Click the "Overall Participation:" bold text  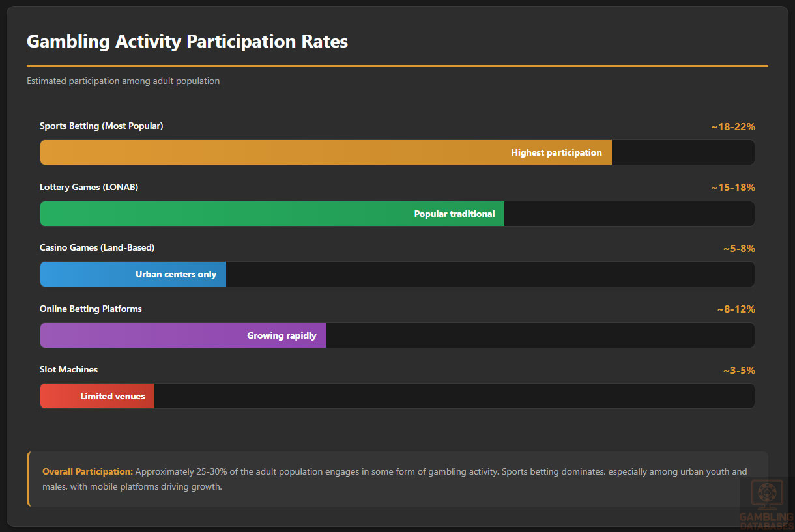[x=87, y=471]
